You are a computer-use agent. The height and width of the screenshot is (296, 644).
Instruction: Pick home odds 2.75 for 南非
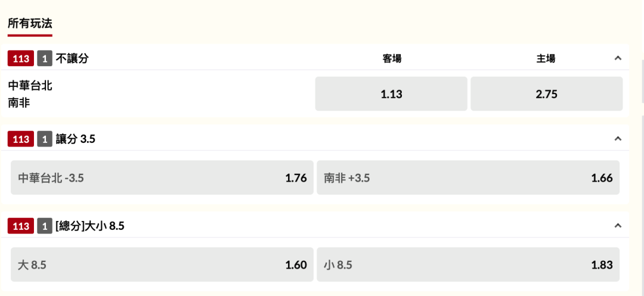coord(547,94)
